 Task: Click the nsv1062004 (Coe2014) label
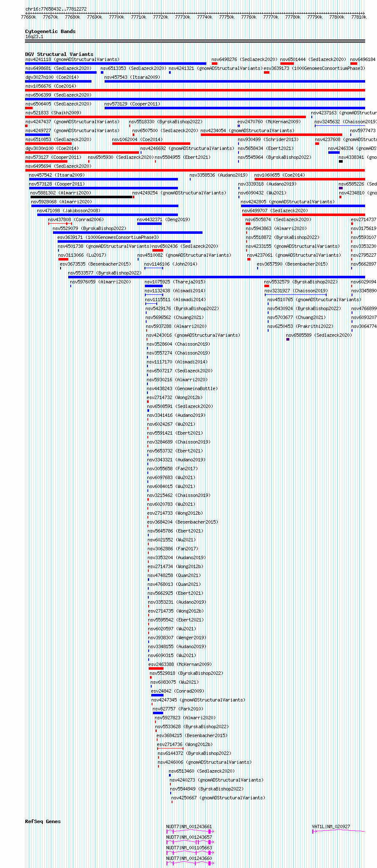137,139
